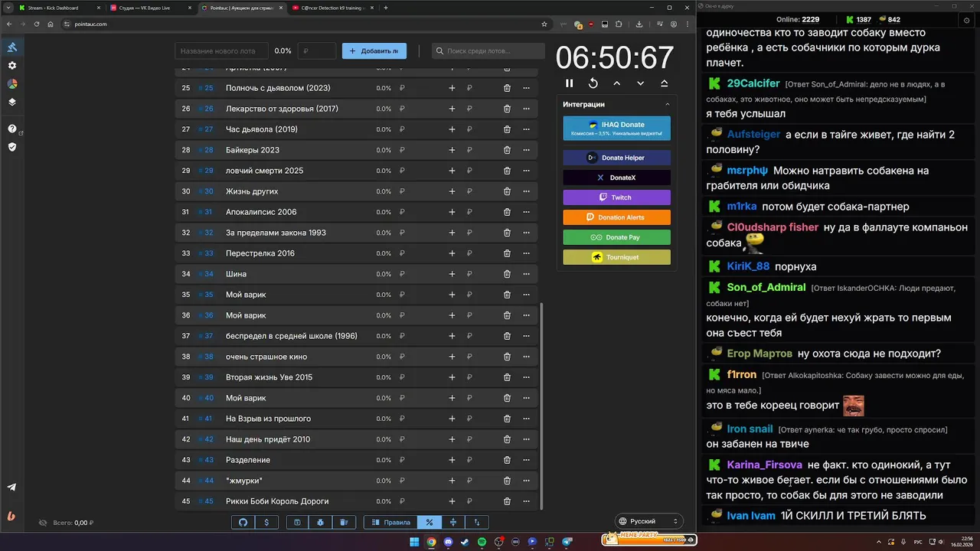The width and height of the screenshot is (980, 551).
Task: Toggle the sort order arrows button
Action: point(477,522)
